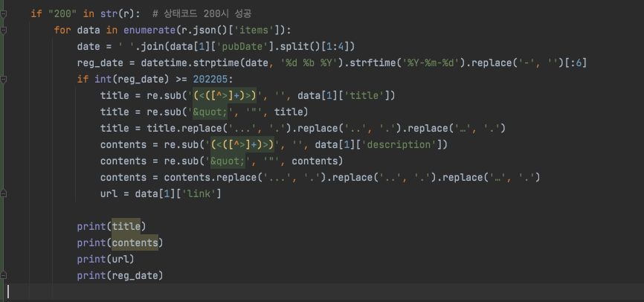Click the .strftime method call
This screenshot has width=644, height=302.
tap(370, 63)
